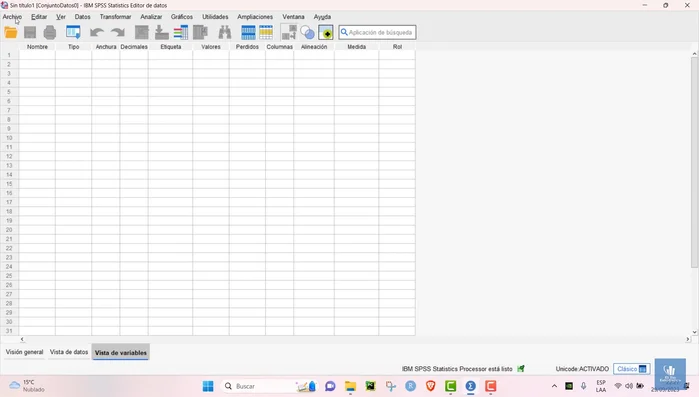Open Find with the binoculars icon

pos(225,33)
